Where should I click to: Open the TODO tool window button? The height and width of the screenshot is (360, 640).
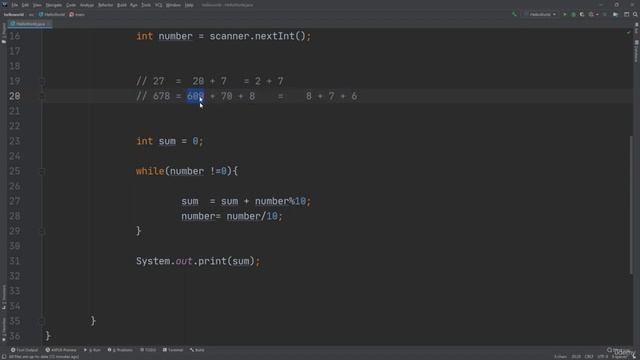coord(148,350)
